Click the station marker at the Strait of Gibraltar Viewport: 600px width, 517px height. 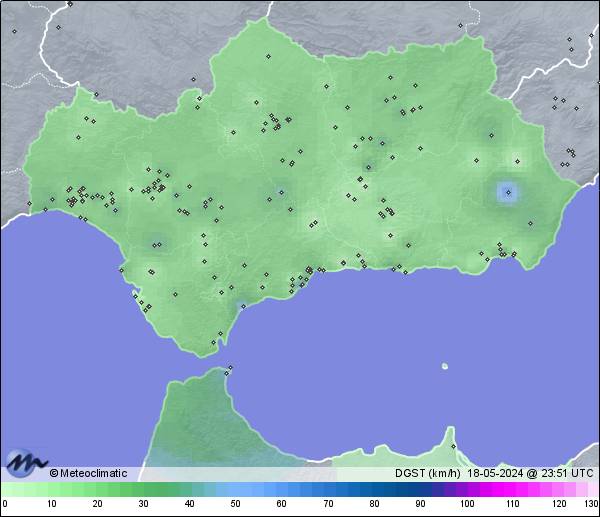[229, 369]
